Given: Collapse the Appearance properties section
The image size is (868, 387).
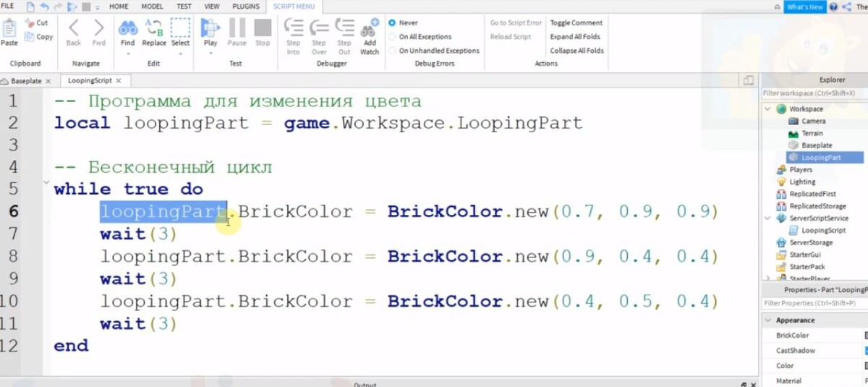Looking at the screenshot, I should click(x=767, y=320).
